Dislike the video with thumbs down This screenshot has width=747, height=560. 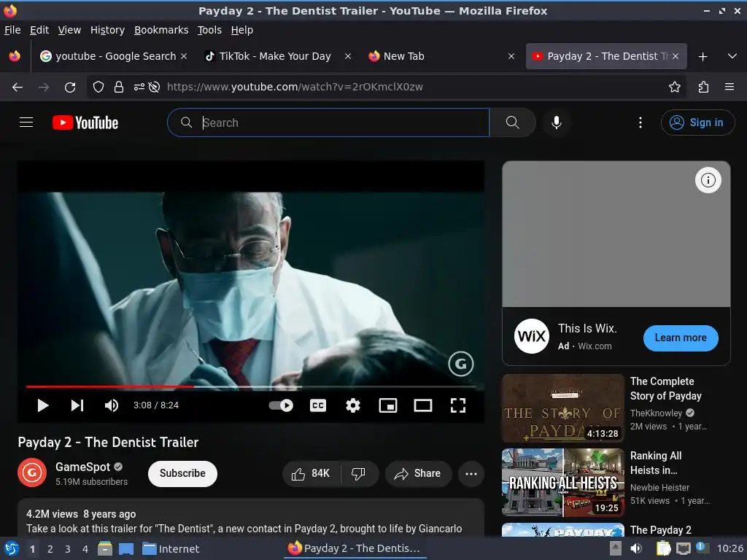pyautogui.click(x=358, y=473)
